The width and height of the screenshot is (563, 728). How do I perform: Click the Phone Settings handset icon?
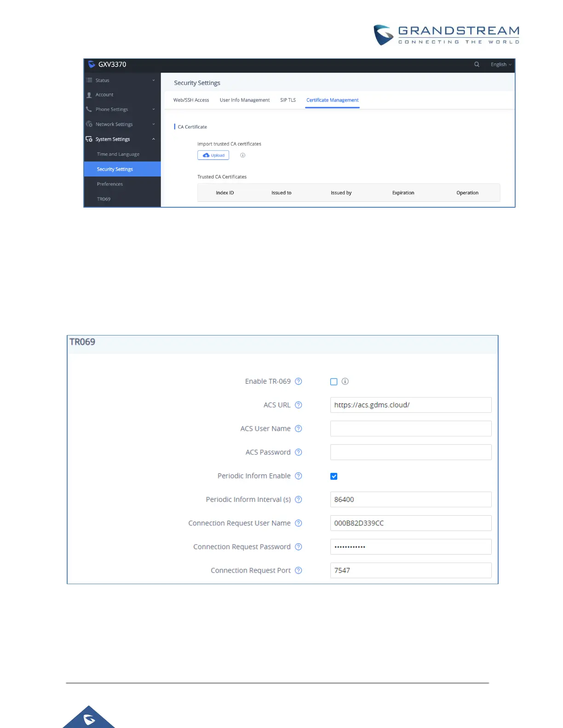pyautogui.click(x=89, y=109)
